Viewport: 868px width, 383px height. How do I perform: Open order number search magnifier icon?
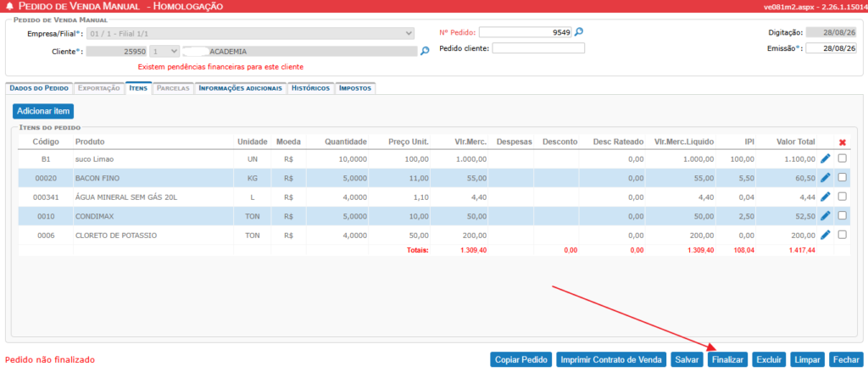pyautogui.click(x=578, y=32)
